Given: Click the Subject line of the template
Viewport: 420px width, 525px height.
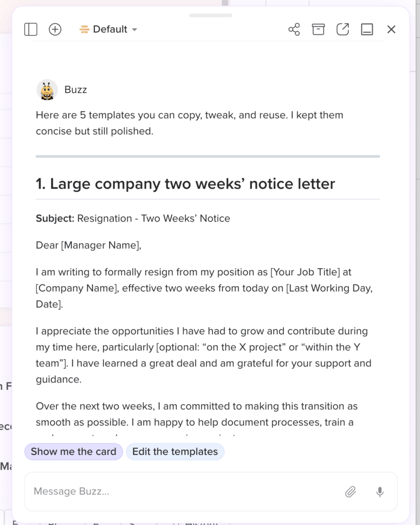Looking at the screenshot, I should pyautogui.click(x=133, y=218).
